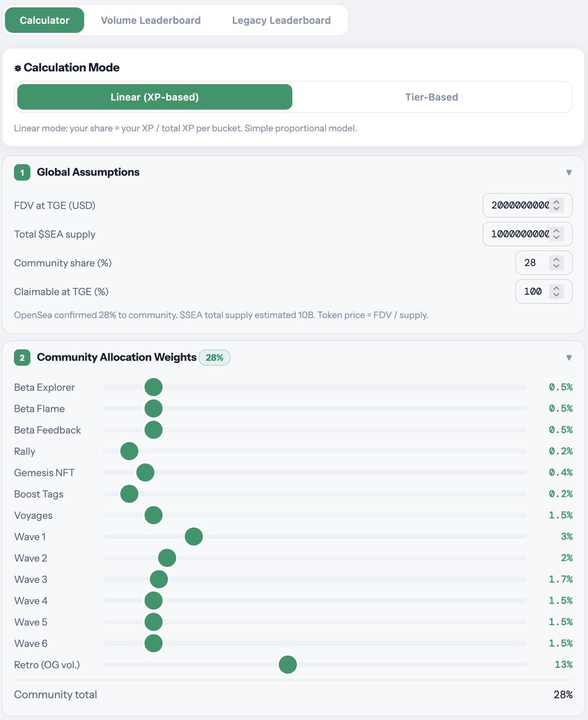588x720 pixels.
Task: Click the Wave 1 3% value
Action: pos(567,536)
